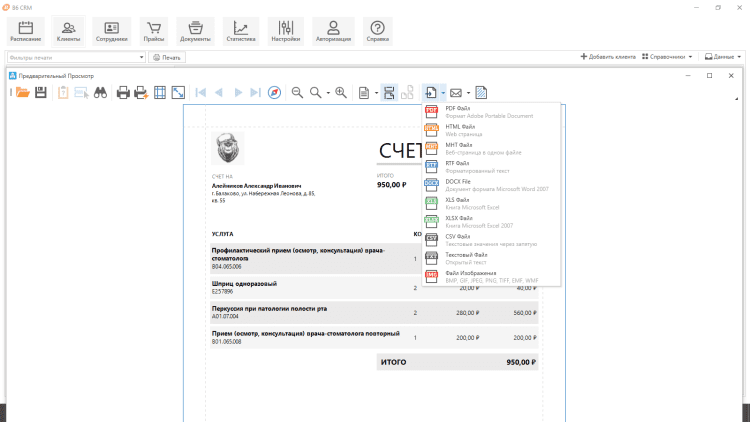Screen dimensions: 750x422
Task: Click the scale diagonal arrows icon
Action: (178, 92)
